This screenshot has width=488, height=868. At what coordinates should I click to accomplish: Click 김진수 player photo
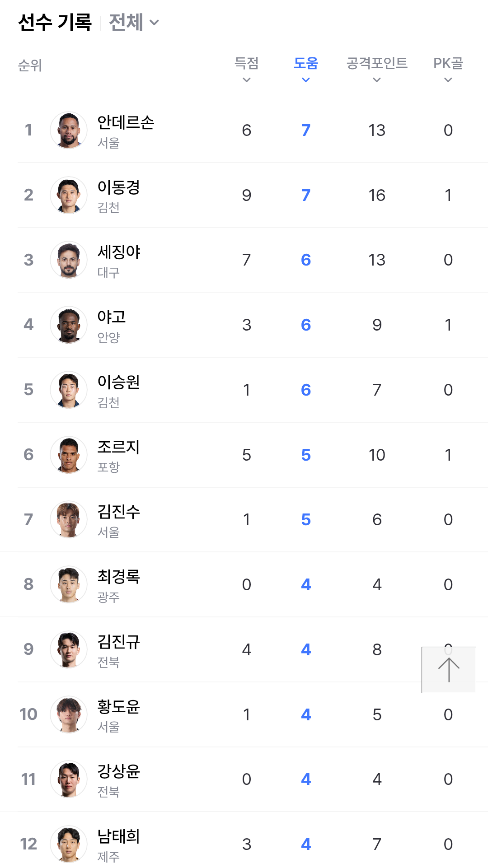tap(69, 519)
